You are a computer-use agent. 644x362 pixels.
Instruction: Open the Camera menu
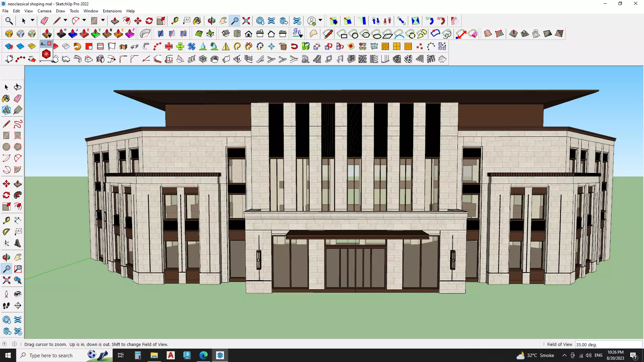44,11
